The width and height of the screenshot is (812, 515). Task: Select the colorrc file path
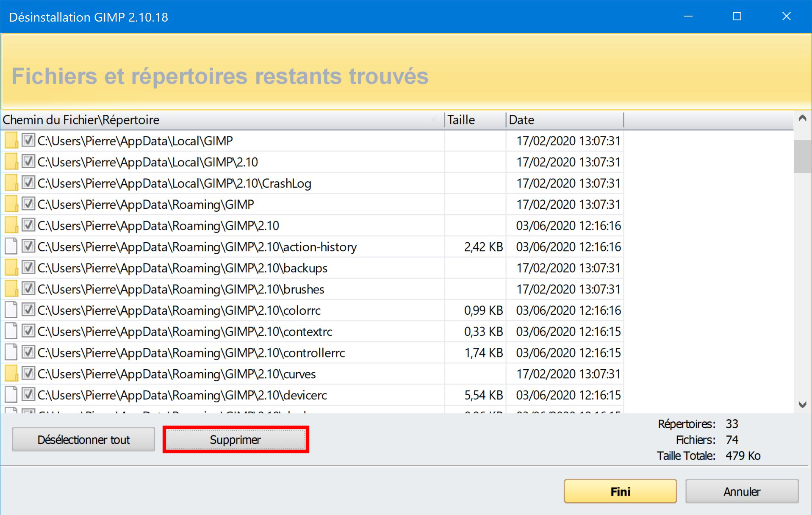tap(179, 310)
